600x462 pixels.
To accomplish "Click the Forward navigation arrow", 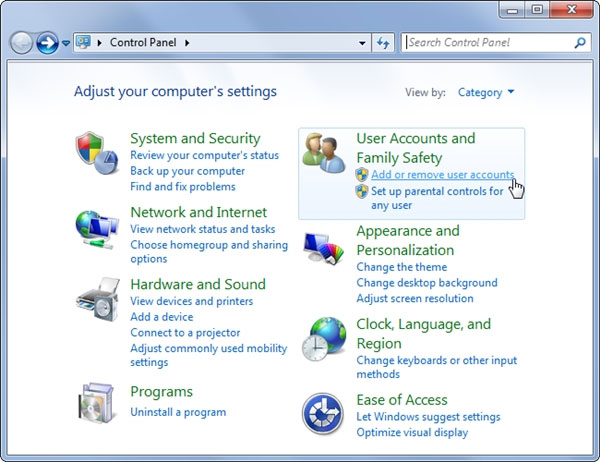I will 47,42.
